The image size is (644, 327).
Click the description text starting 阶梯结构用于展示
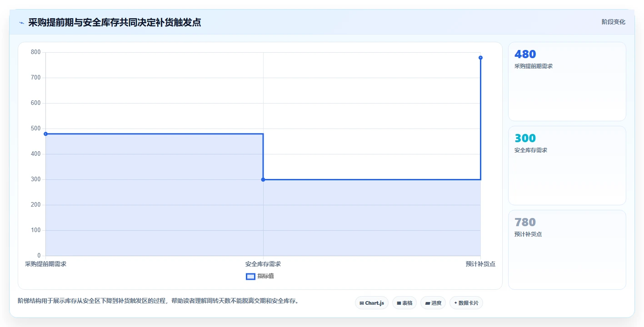point(158,301)
